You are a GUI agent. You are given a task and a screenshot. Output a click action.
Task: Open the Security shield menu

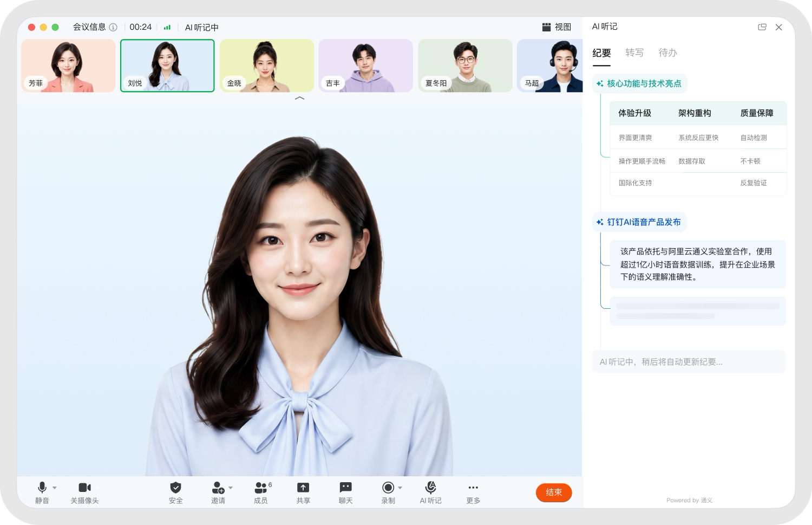point(175,492)
